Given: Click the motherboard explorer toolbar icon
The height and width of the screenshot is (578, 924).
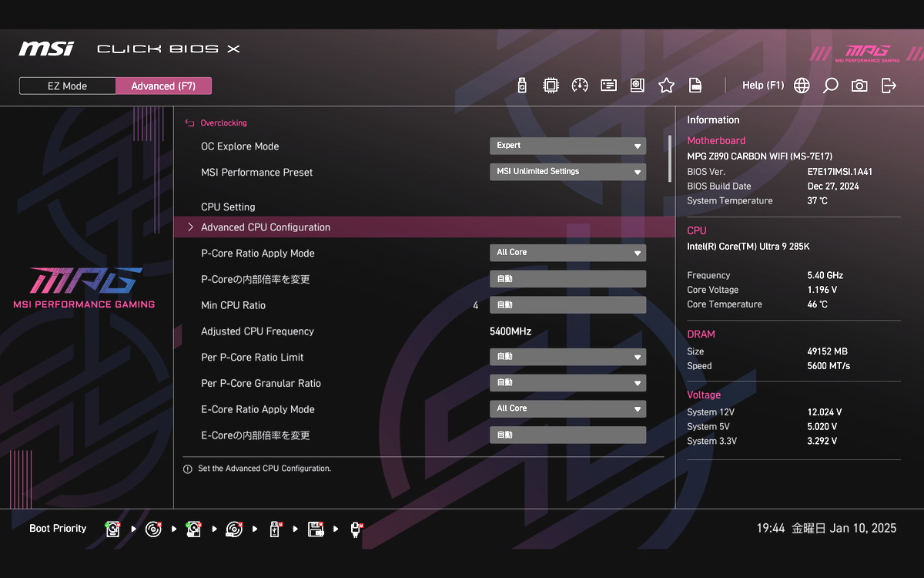Looking at the screenshot, I should [637, 86].
